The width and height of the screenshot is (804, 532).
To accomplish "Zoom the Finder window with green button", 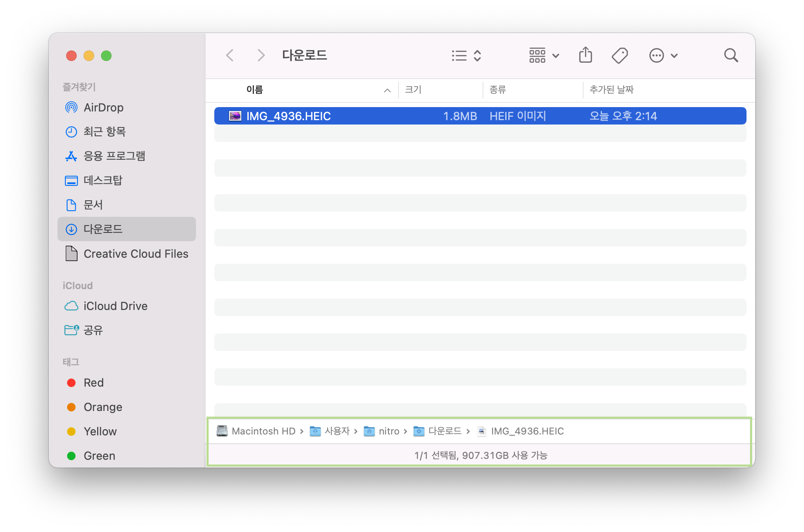I will (106, 56).
